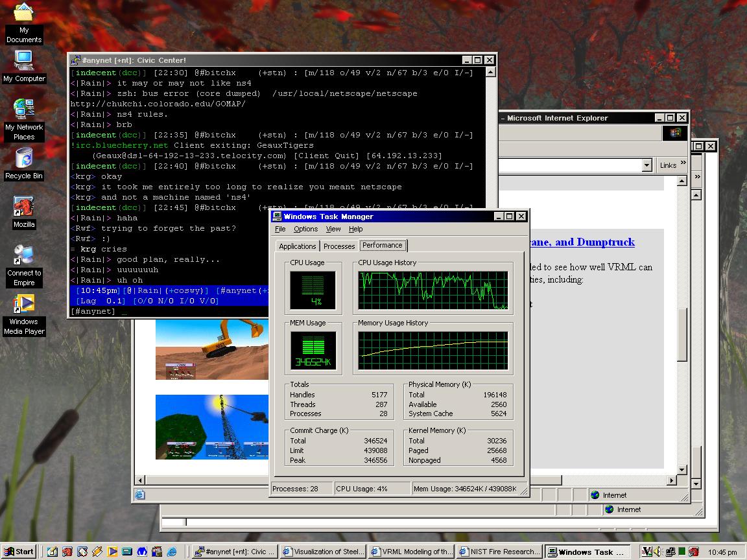The width and height of the screenshot is (747, 560).
Task: Open My Network Places on the desktop
Action: click(x=24, y=120)
